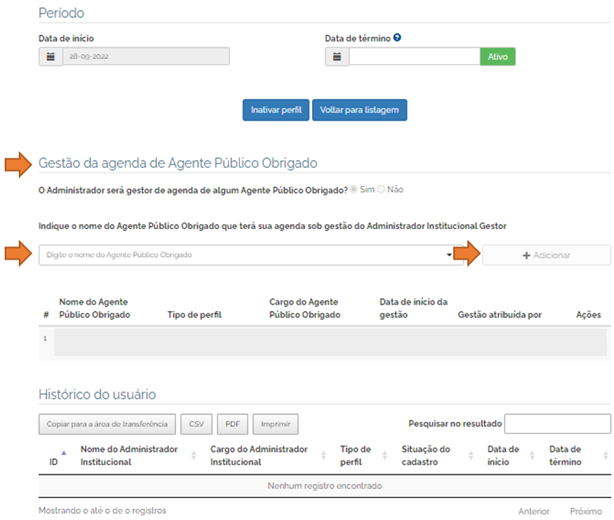Click the Inativar perfil button
The width and height of the screenshot is (614, 520).
point(275,109)
